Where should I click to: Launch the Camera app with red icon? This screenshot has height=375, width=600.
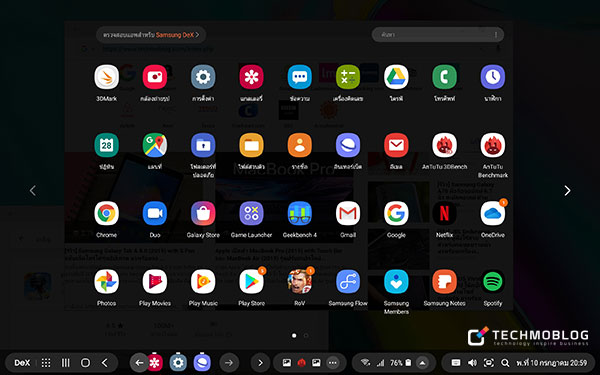click(x=155, y=77)
